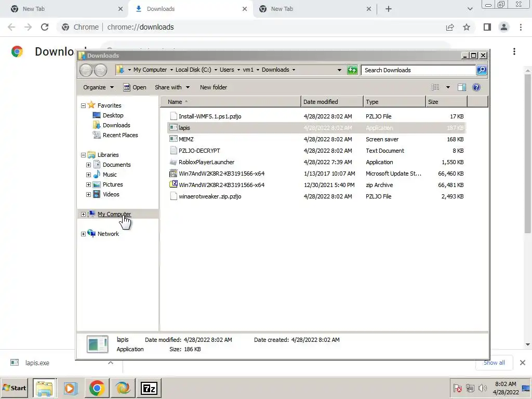Open the Organize dropdown menu

tap(98, 87)
